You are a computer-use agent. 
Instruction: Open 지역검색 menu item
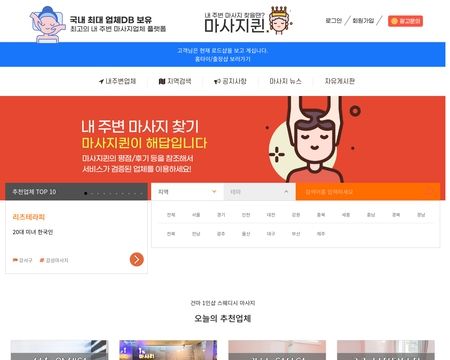point(175,81)
